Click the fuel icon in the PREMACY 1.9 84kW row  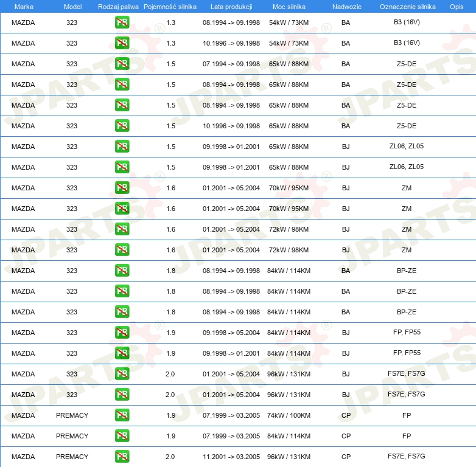122,435
